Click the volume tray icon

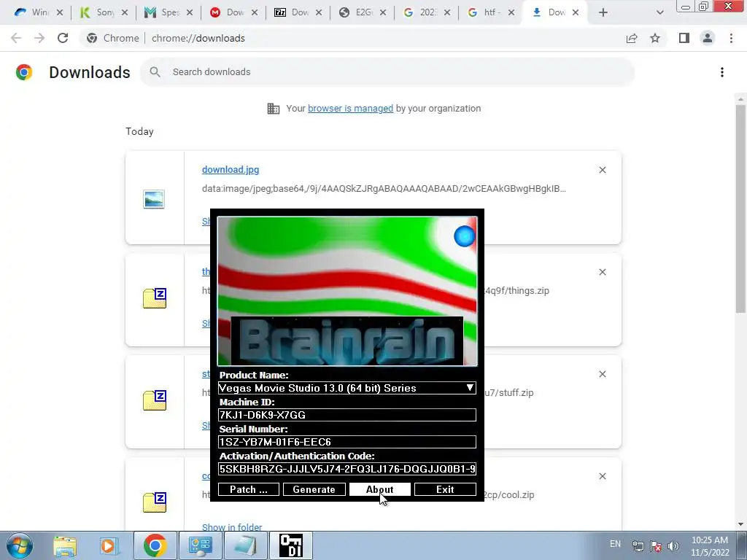[x=673, y=546]
